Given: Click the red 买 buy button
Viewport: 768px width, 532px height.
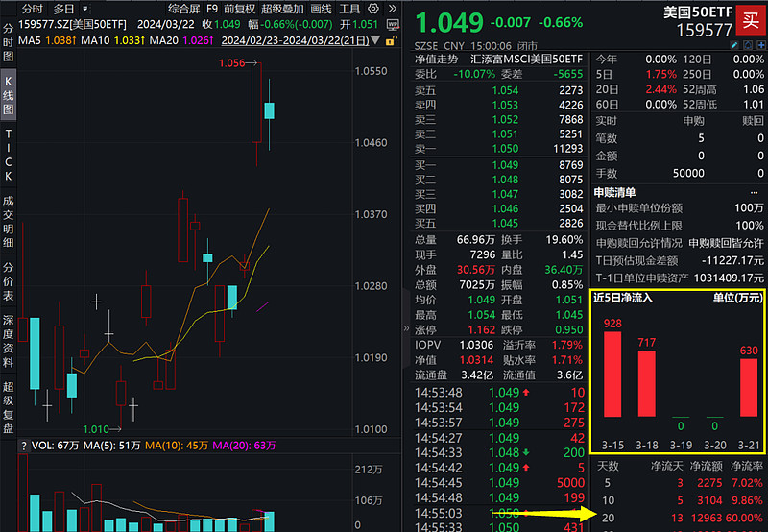Looking at the screenshot, I should (751, 20).
